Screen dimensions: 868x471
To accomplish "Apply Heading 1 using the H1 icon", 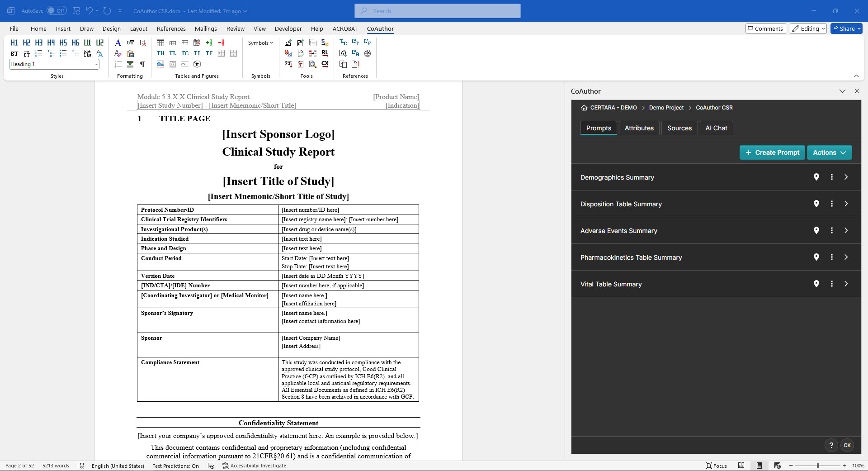I will point(14,43).
